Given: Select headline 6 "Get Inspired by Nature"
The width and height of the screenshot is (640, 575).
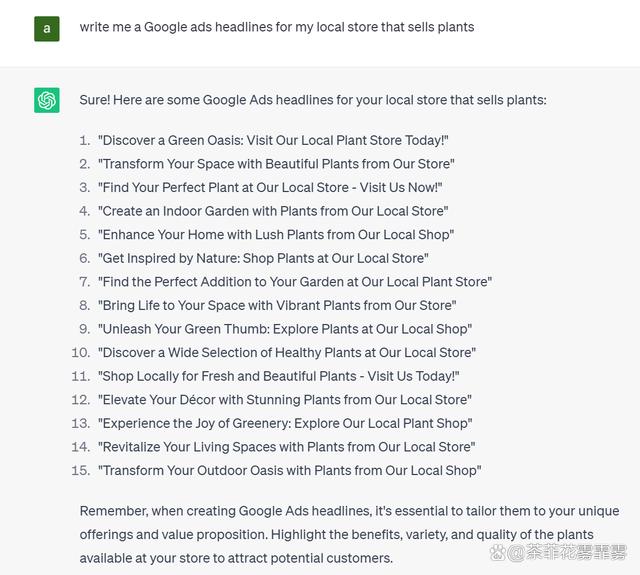Looking at the screenshot, I should click(263, 258).
